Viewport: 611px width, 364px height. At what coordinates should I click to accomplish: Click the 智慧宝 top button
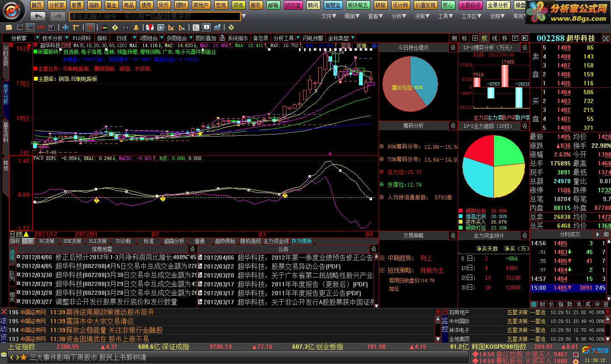pyautogui.click(x=333, y=5)
